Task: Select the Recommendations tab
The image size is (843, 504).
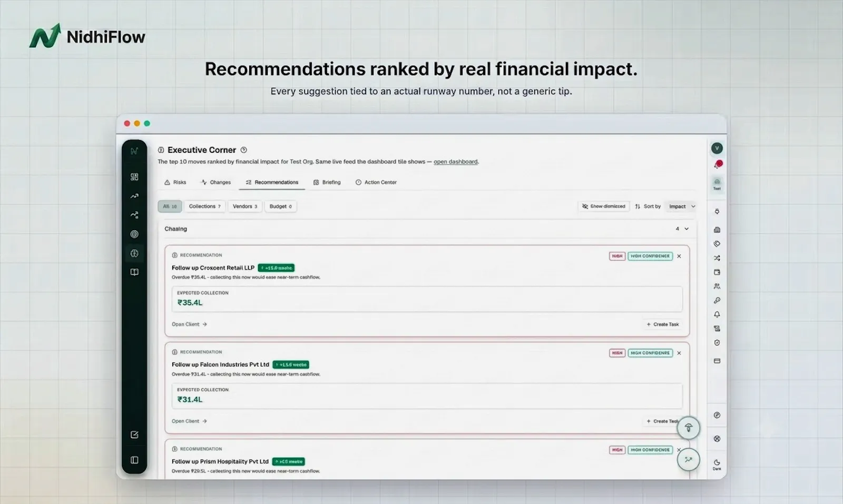Action: pyautogui.click(x=272, y=182)
